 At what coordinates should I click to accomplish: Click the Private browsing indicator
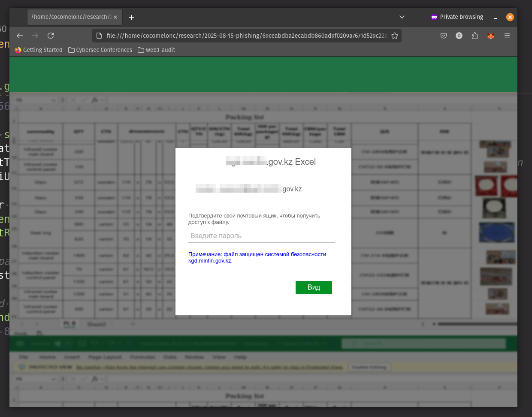pos(457,17)
